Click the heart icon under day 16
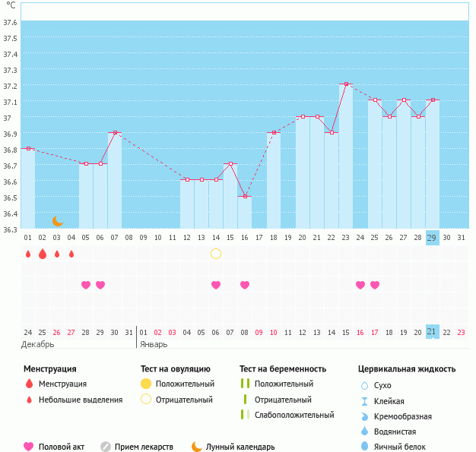This screenshot has width=476, height=452. (x=245, y=285)
